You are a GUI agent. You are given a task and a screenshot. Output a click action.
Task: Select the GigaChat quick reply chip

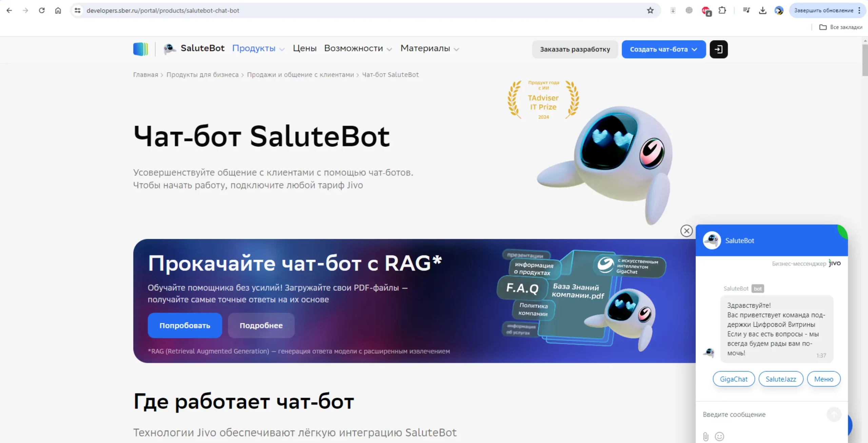[x=733, y=379]
